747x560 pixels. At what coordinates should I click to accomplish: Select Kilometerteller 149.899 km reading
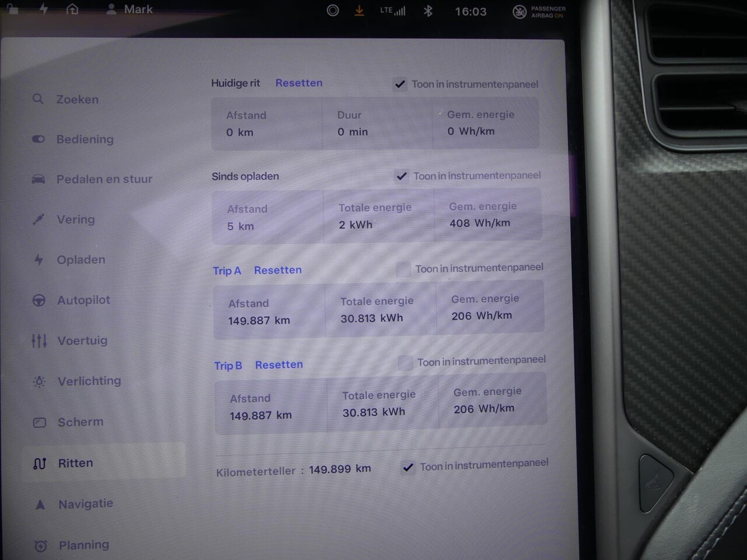click(x=340, y=468)
